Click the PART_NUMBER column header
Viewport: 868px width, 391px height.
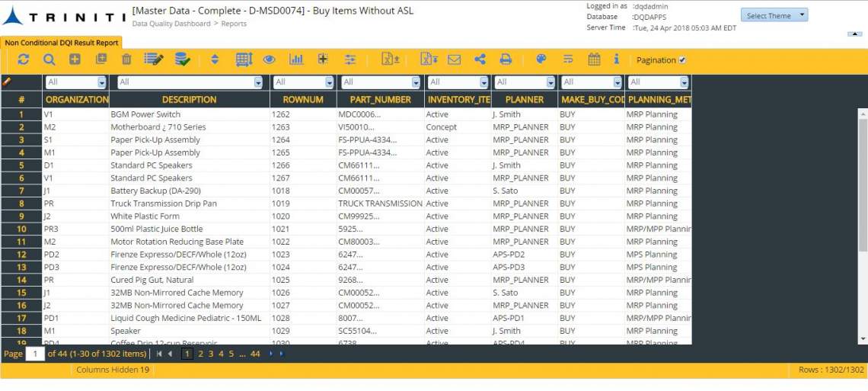coord(380,100)
